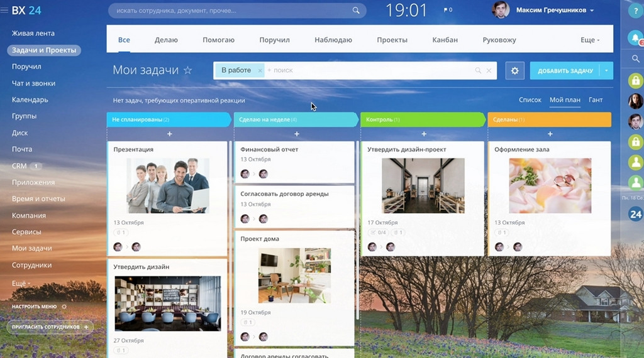Select Мой план view
644x358 pixels.
coord(565,100)
